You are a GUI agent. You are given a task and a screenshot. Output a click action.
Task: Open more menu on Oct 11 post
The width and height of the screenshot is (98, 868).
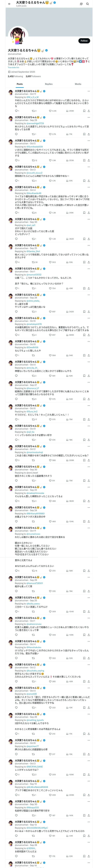click(89, 91)
